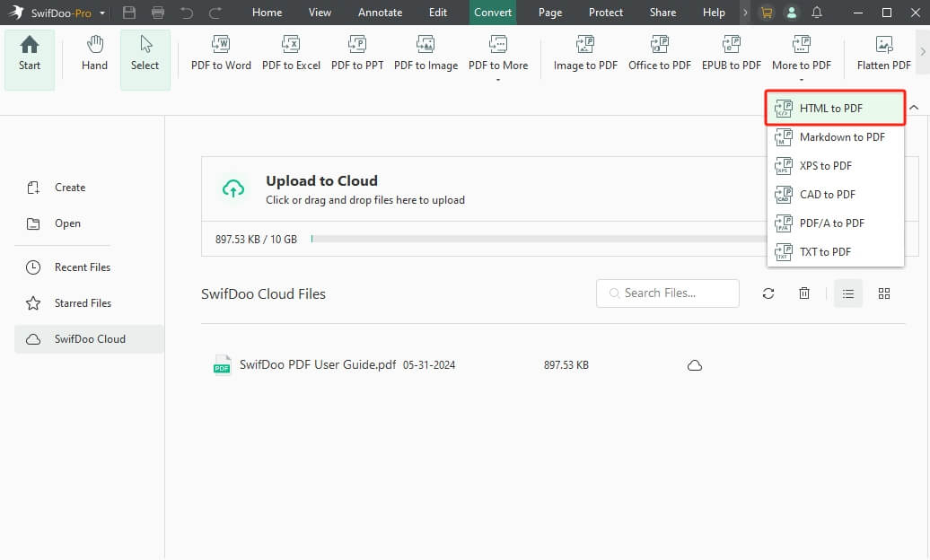Choose PDF to Excel conversion
Screen dimensions: 930x560
pos(291,54)
